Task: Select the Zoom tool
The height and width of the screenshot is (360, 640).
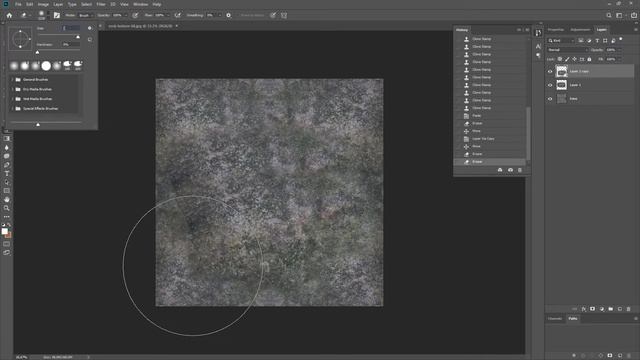Action: click(7, 208)
